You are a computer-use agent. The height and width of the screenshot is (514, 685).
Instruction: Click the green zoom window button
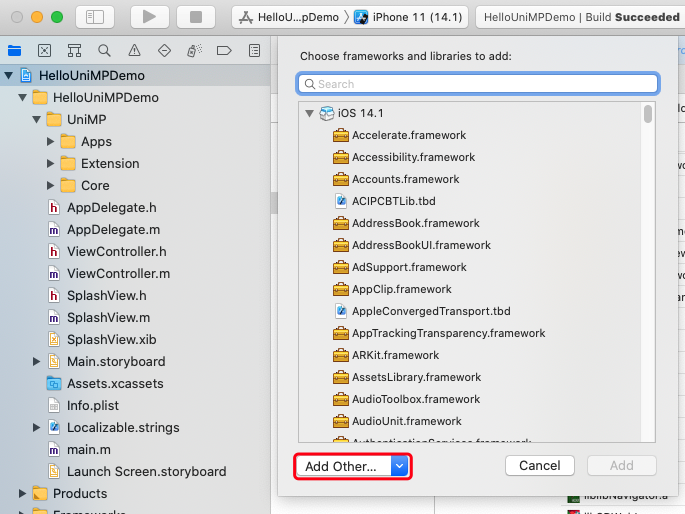[57, 17]
